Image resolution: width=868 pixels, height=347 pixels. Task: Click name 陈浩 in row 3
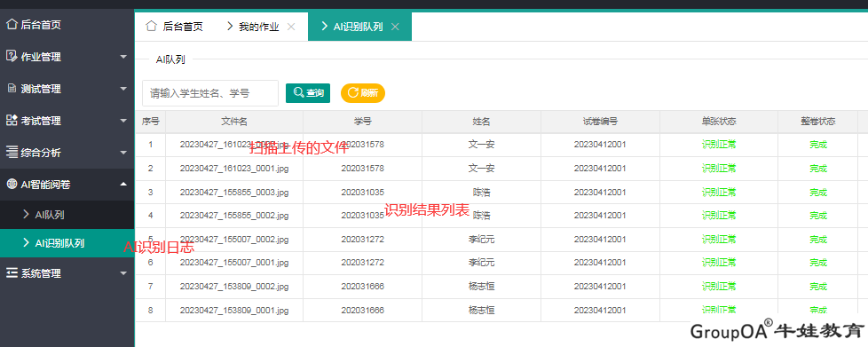482,192
